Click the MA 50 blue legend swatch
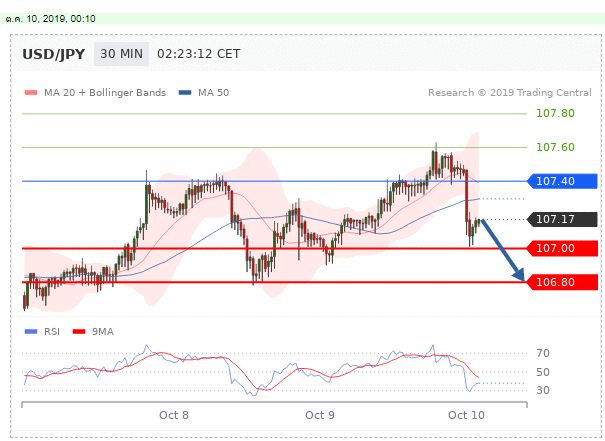The width and height of the screenshot is (605, 441). click(x=185, y=93)
